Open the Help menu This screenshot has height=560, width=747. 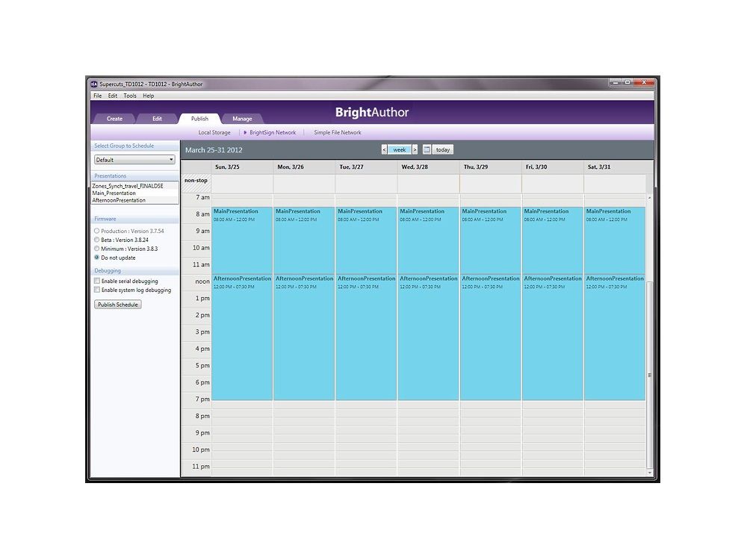tap(149, 96)
